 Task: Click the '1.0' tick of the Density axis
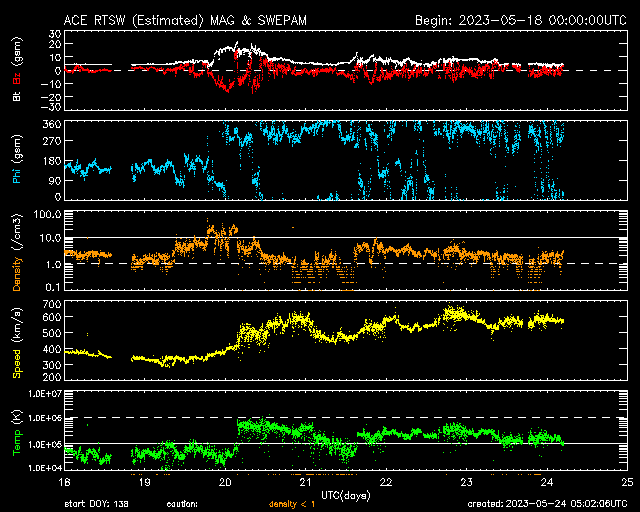coord(53,264)
